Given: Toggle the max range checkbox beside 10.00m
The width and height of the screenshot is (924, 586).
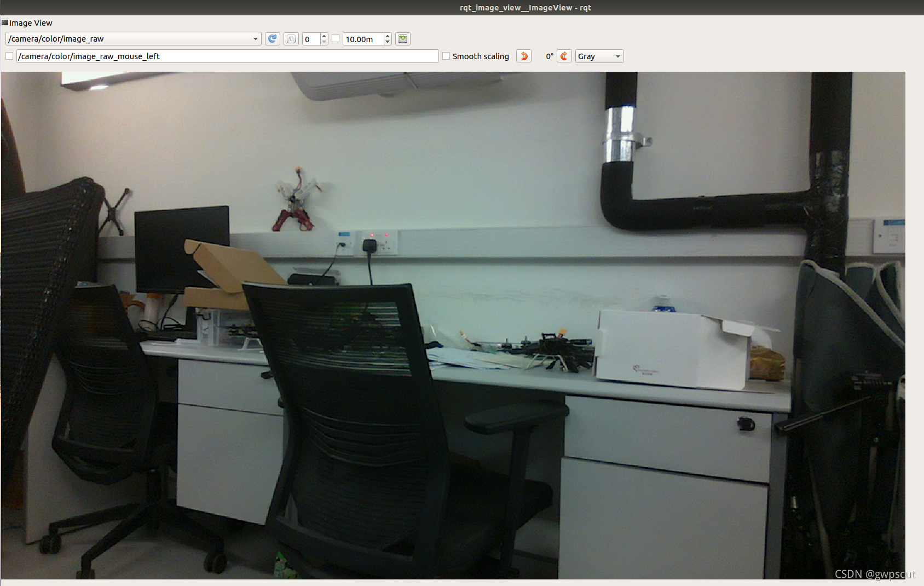Looking at the screenshot, I should point(336,39).
